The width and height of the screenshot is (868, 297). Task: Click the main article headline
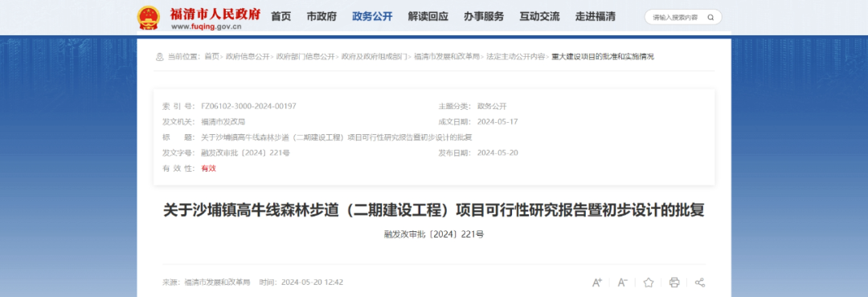[x=433, y=211]
